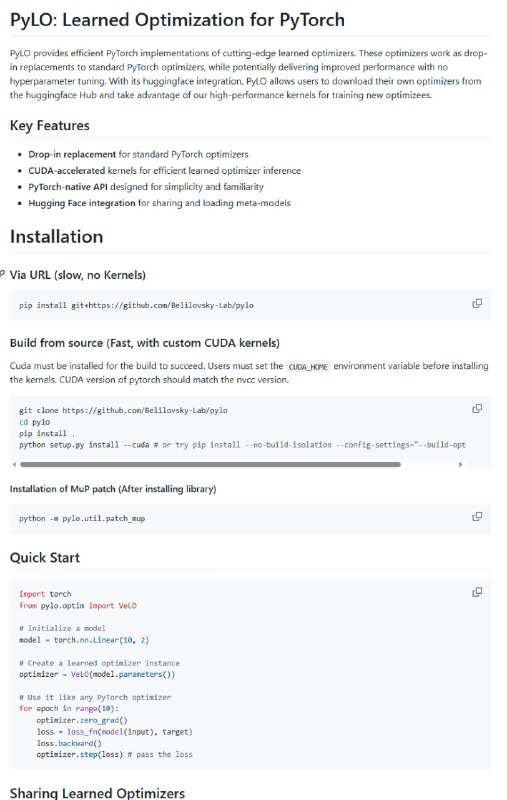Click the left arrow of the code scrollbar
The height and width of the screenshot is (800, 507).
[x=14, y=464]
